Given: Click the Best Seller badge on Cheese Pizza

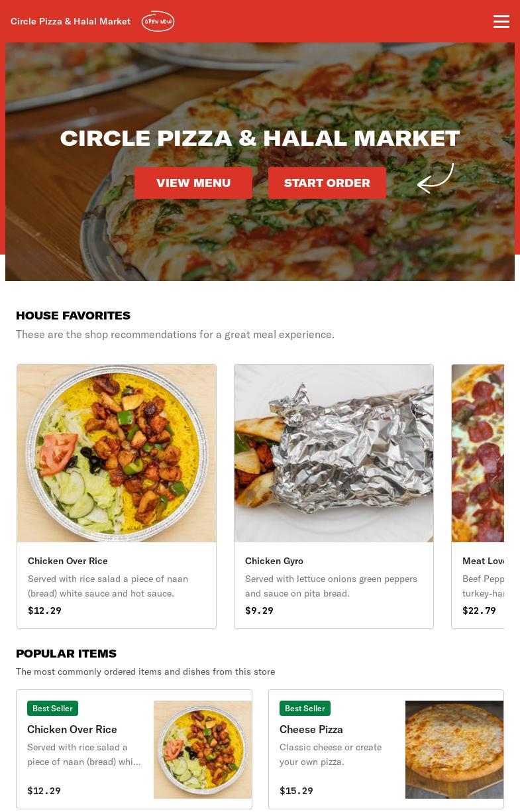Looking at the screenshot, I should pos(305,708).
